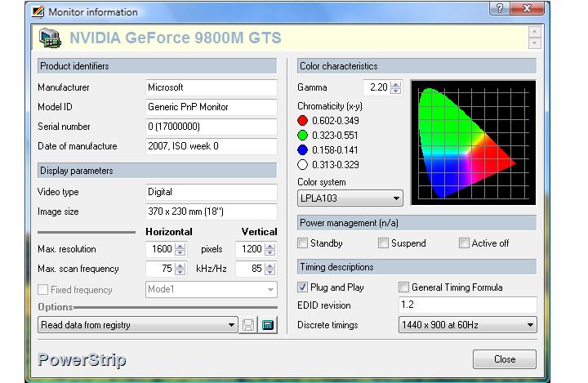
Task: Click the EDID revision field showing 1.2
Action: [x=468, y=305]
